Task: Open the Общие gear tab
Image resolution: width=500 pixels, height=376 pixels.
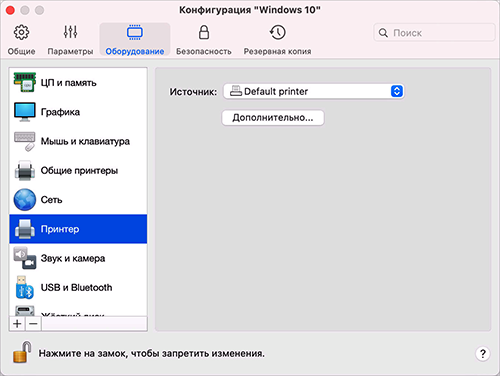Action: [x=21, y=39]
